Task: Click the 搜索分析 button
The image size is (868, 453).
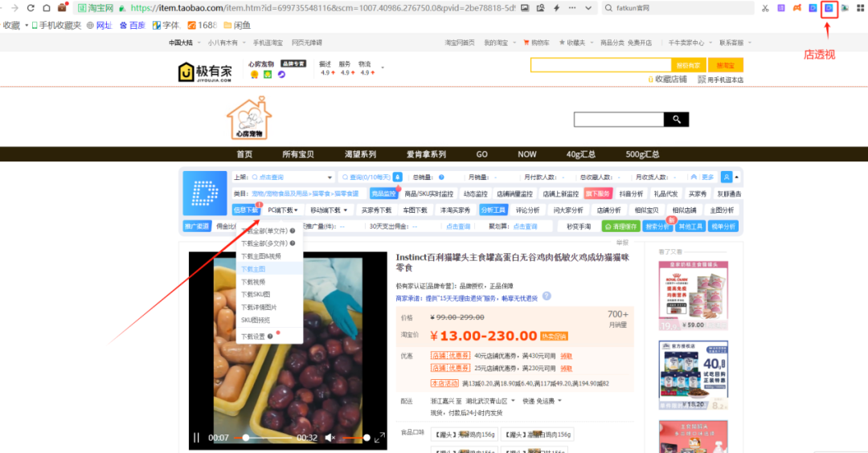Action: pyautogui.click(x=657, y=226)
